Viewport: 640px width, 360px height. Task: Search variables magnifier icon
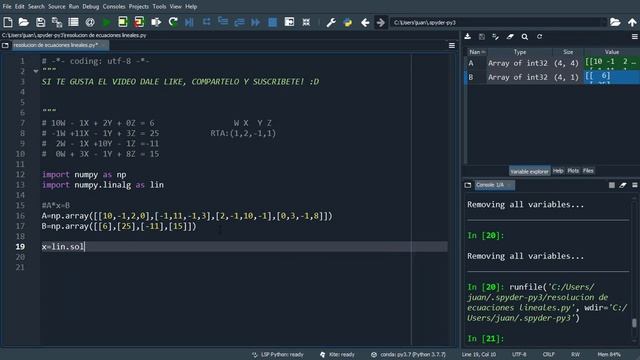click(525, 37)
